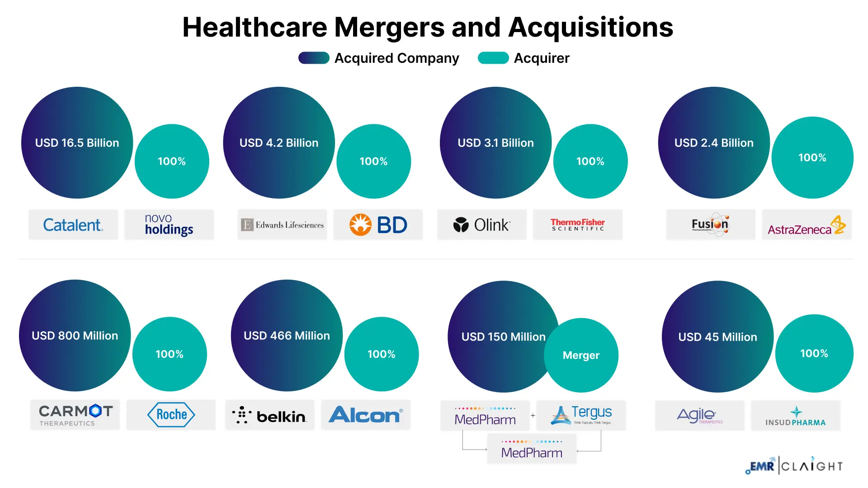Screen dimensions: 868x488
Task: Select the Roche hexagon logo
Action: click(171, 414)
